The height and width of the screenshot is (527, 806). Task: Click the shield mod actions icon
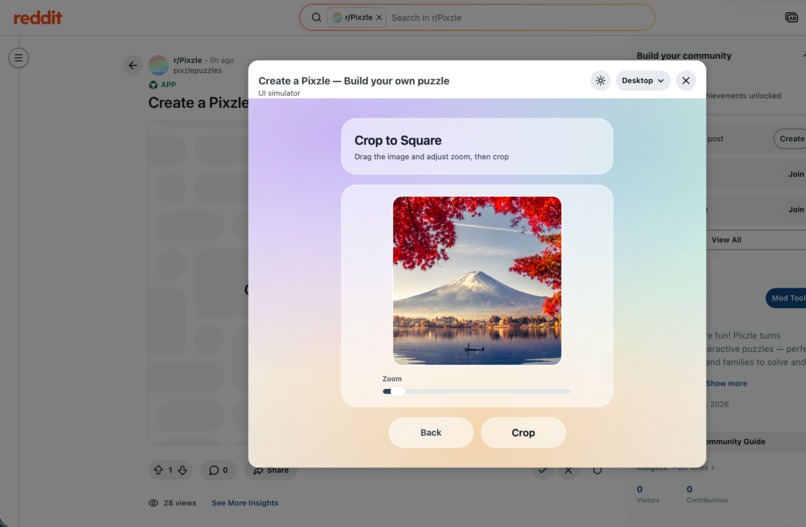coord(597,470)
